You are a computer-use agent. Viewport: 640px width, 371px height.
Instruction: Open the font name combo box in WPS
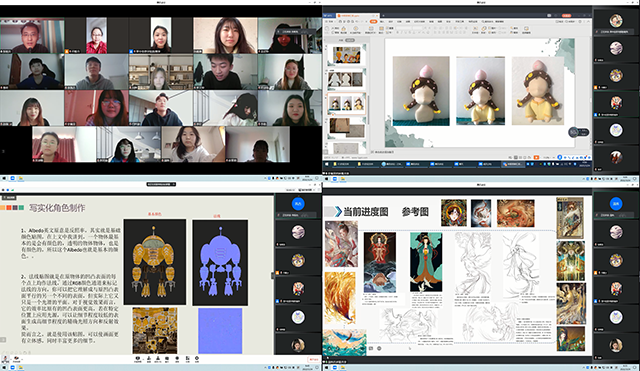pyautogui.click(x=403, y=28)
